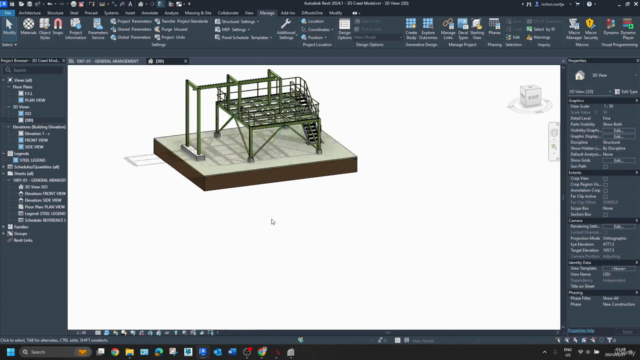
Task: Open the Windows Start menu
Action: click(x=11, y=352)
